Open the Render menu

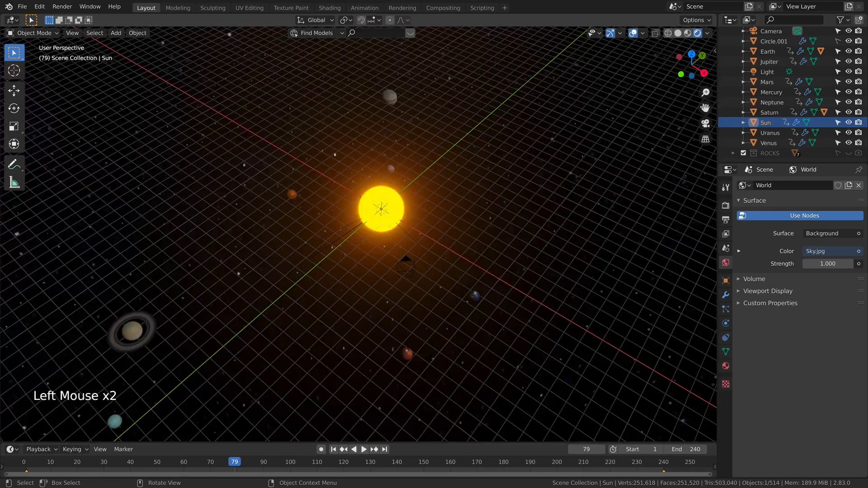coord(62,6)
